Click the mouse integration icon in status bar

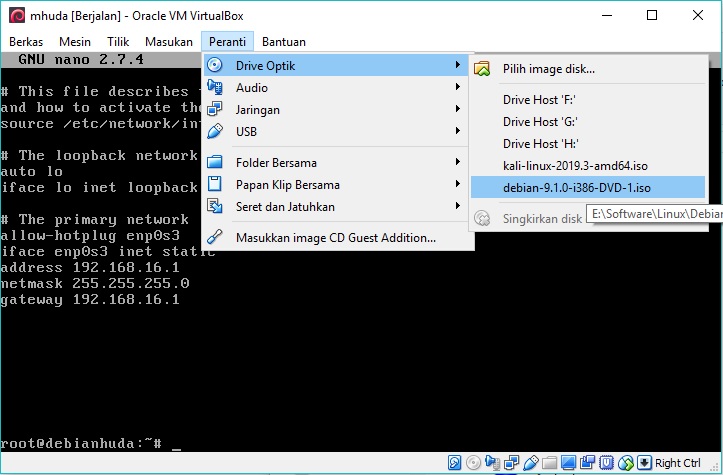pos(625,462)
